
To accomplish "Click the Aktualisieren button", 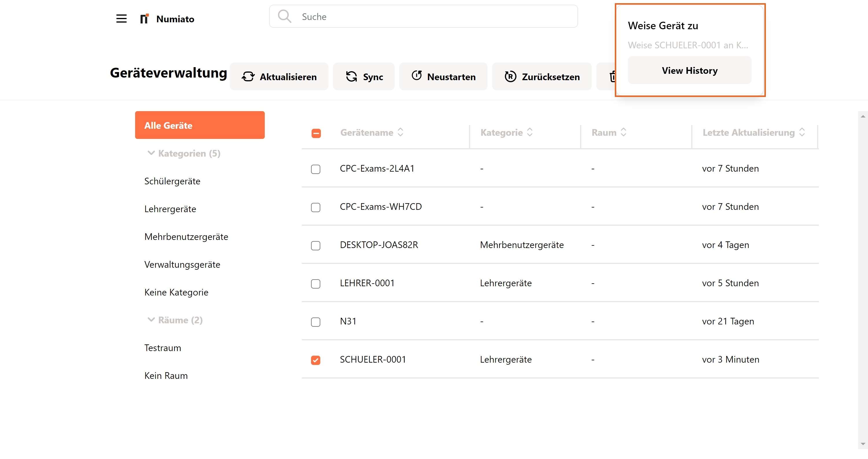I will 279,76.
